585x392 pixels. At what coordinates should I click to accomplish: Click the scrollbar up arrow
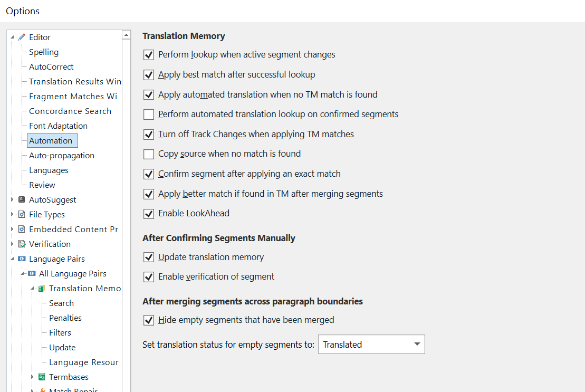(126, 34)
